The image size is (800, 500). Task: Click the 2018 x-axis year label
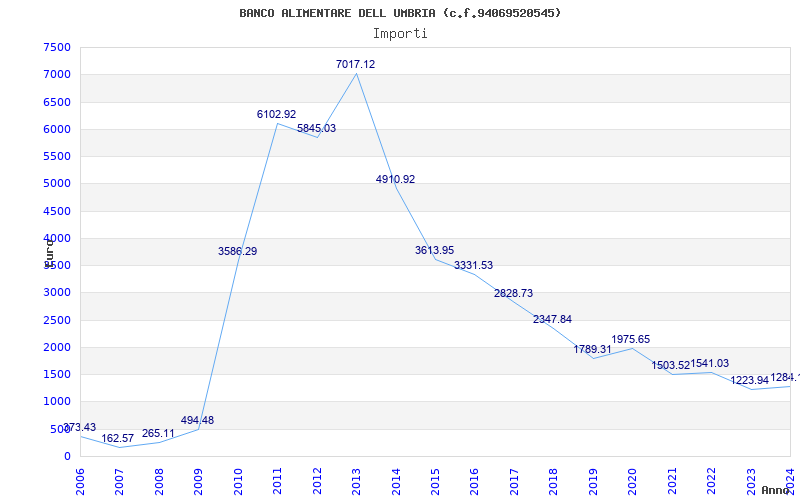click(554, 482)
